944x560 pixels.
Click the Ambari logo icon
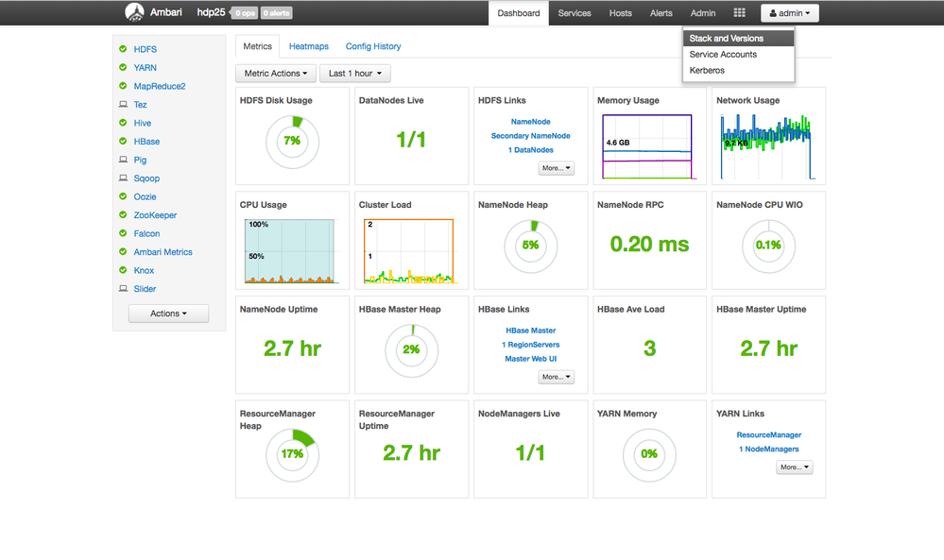tap(134, 13)
